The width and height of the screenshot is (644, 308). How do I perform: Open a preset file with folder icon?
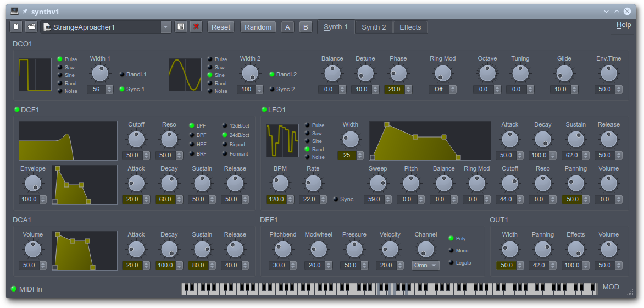pyautogui.click(x=31, y=27)
